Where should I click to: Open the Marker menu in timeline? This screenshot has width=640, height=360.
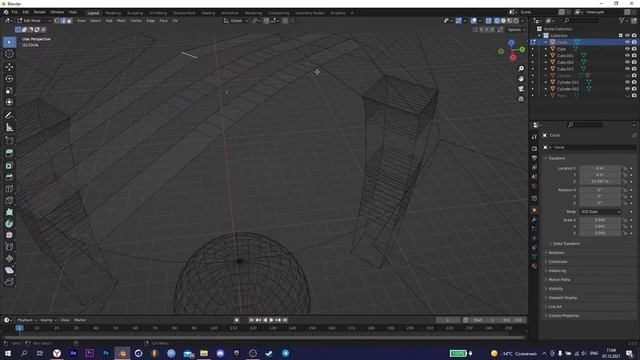click(80, 320)
